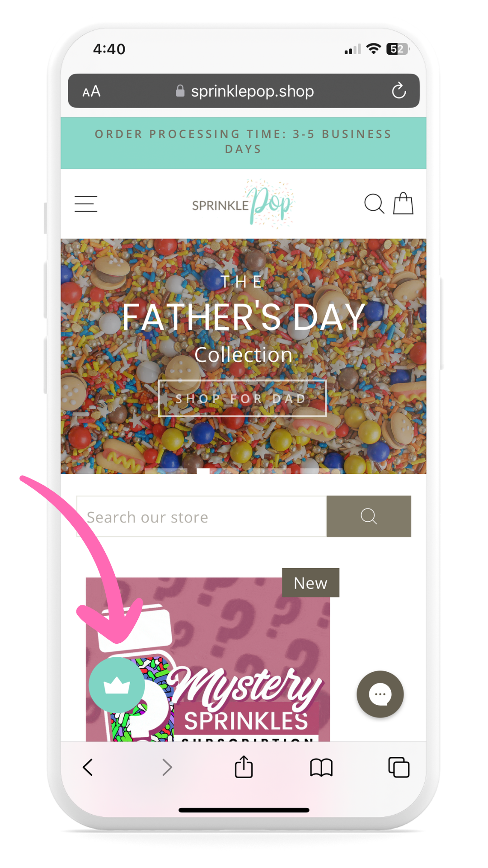488x868 pixels.
Task: Select the white active slideshow indicator
Action: (203, 471)
